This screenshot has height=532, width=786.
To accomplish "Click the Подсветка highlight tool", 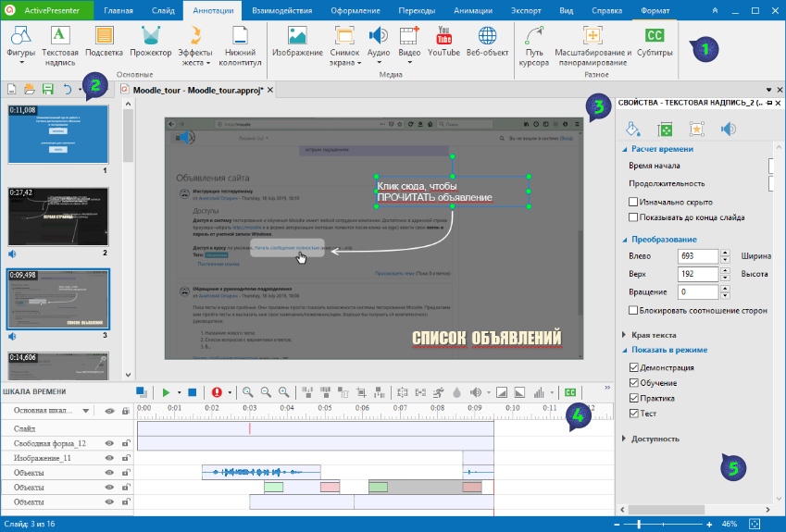I will 104,43.
